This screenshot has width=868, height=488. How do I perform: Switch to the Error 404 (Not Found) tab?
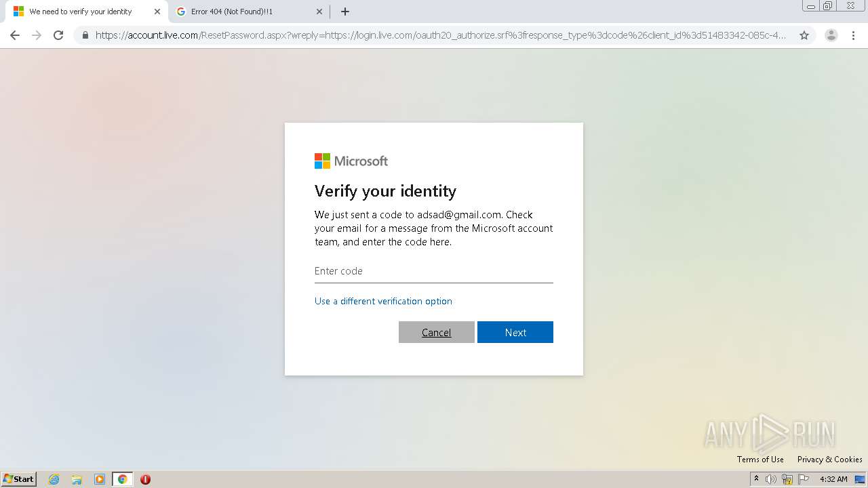coord(249,12)
